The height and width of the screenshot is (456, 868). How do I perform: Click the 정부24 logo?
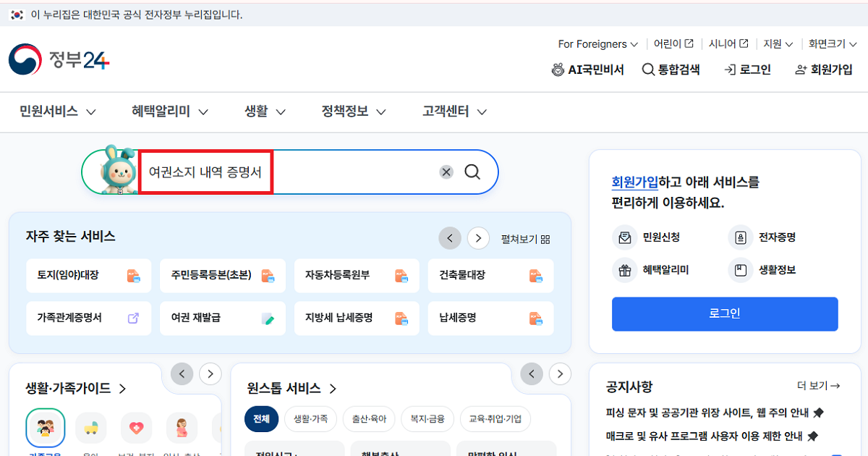pyautogui.click(x=59, y=59)
